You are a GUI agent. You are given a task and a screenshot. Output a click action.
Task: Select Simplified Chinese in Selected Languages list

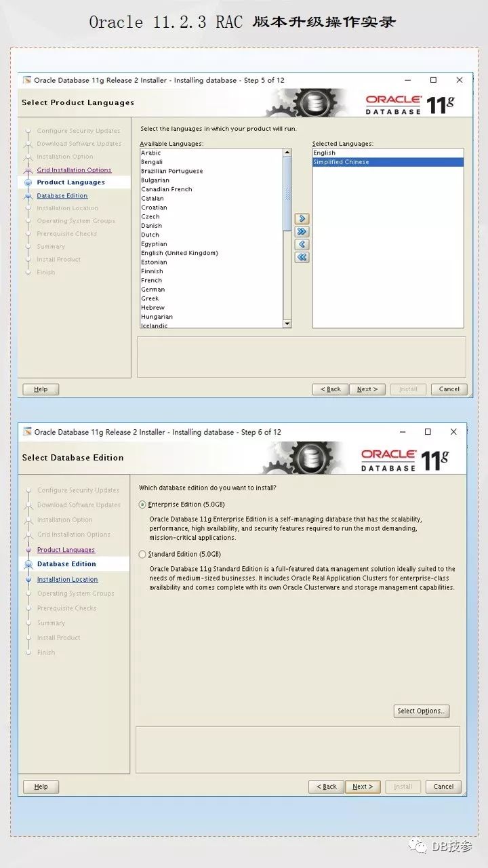[388, 162]
